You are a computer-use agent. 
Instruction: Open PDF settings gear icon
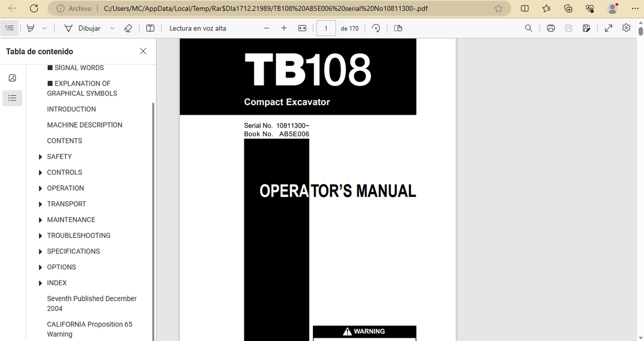(626, 28)
